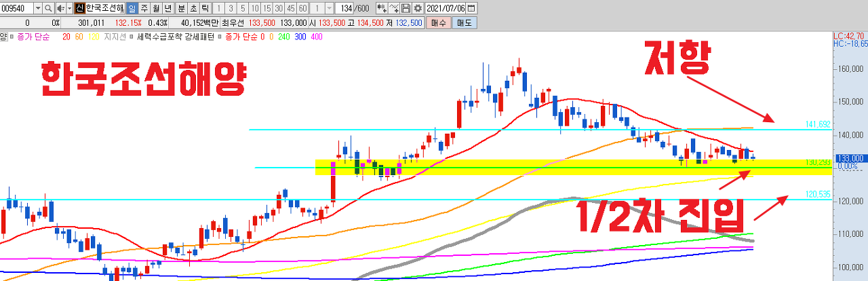
Task: Open the stock code dropdown arrow
Action: click(x=38, y=8)
